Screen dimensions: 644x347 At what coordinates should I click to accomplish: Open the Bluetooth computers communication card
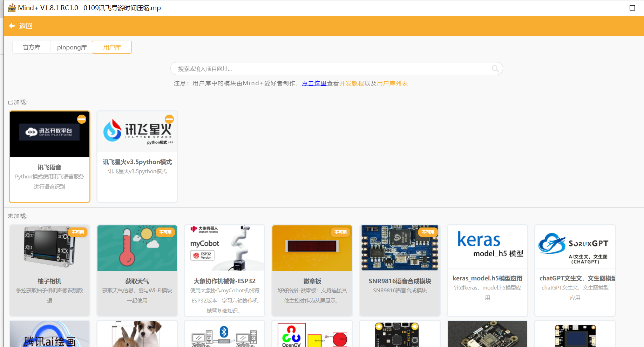point(225,334)
